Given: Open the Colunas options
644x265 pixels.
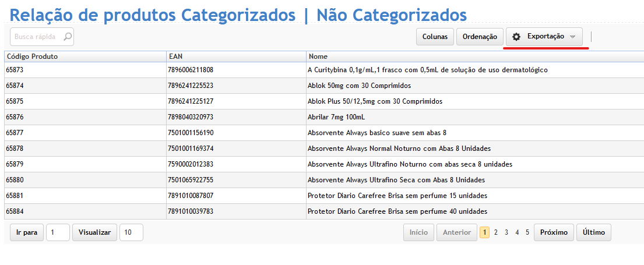Looking at the screenshot, I should (x=435, y=37).
